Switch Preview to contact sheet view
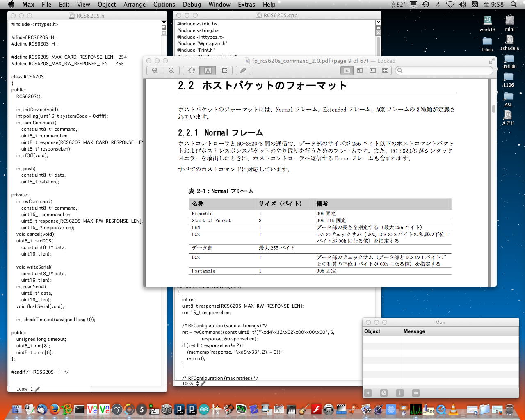This screenshot has height=420, width=525. point(385,71)
